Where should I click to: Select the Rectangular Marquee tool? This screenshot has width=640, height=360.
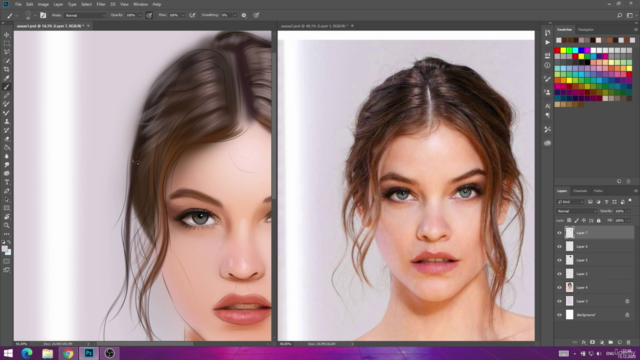[7, 43]
